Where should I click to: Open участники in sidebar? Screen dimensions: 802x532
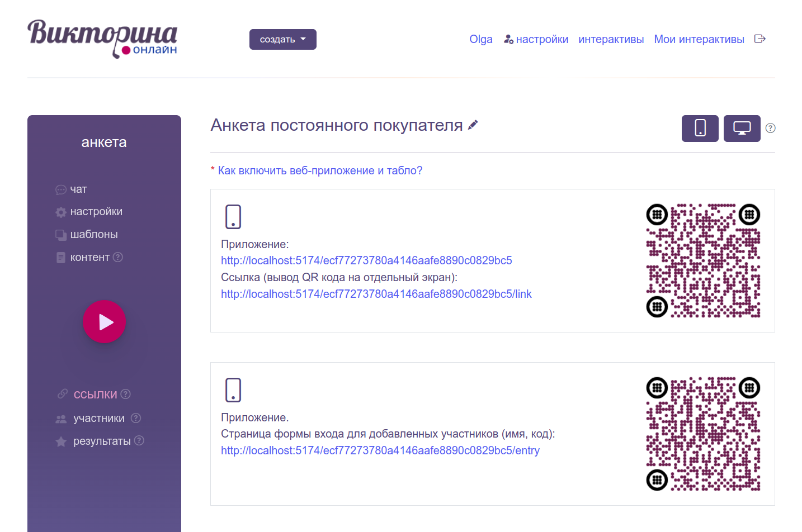[99, 418]
